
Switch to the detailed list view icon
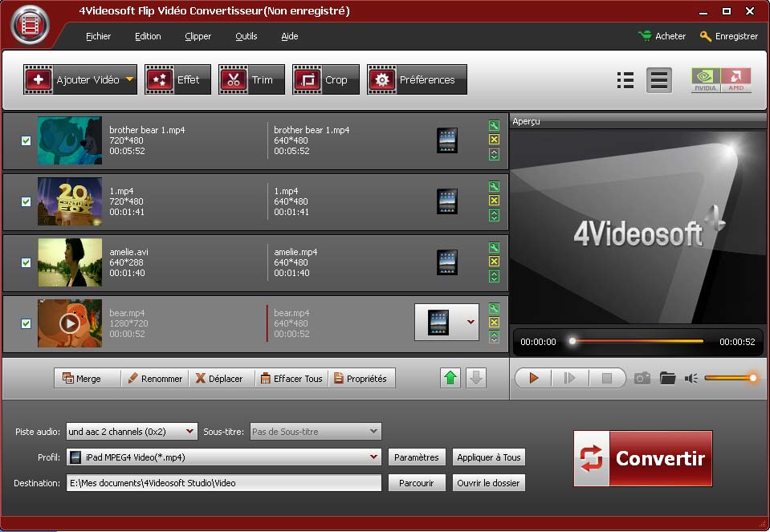click(x=625, y=80)
